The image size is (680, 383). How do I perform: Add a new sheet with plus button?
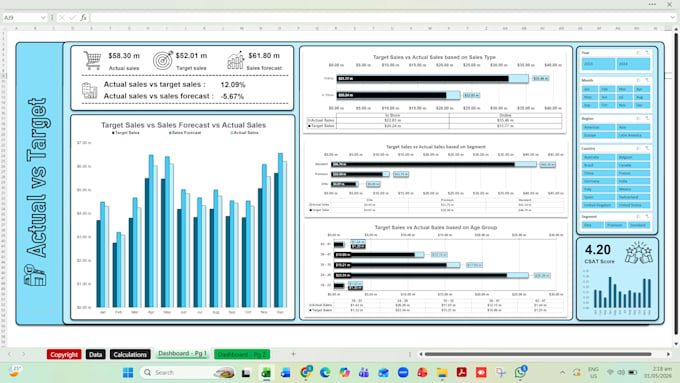point(293,354)
